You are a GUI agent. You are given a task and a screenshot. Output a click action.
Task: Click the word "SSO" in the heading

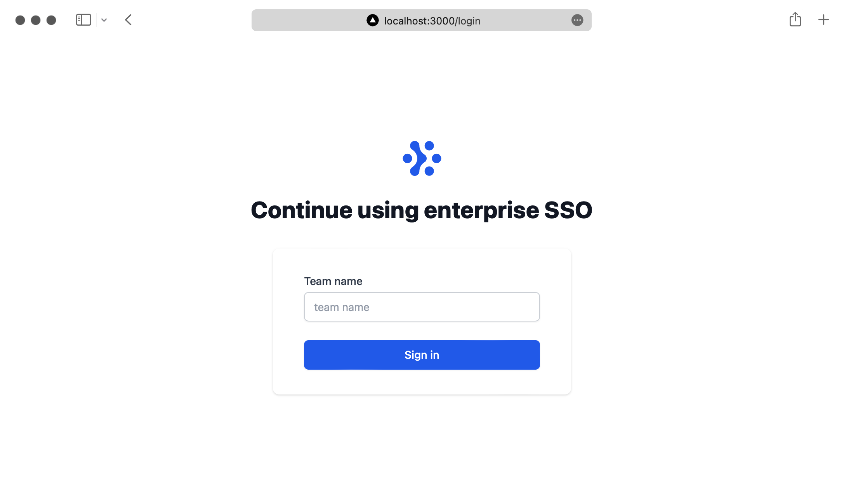click(x=568, y=210)
